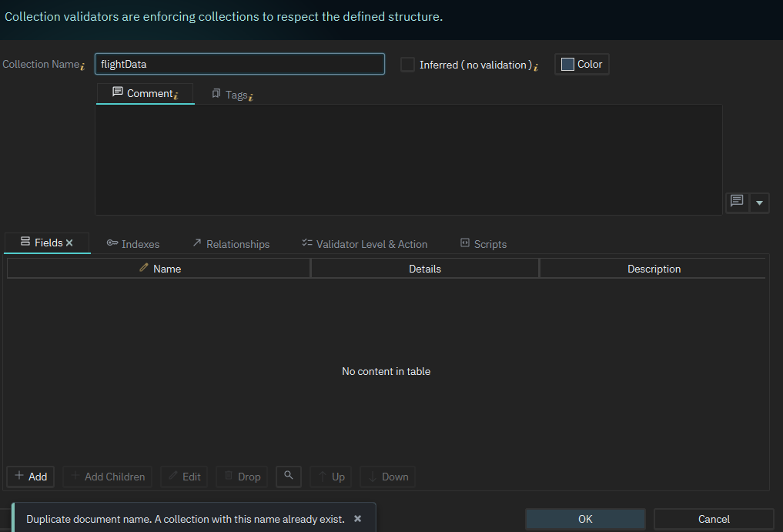
Task: Click Cancel to discard the collection
Action: click(714, 519)
